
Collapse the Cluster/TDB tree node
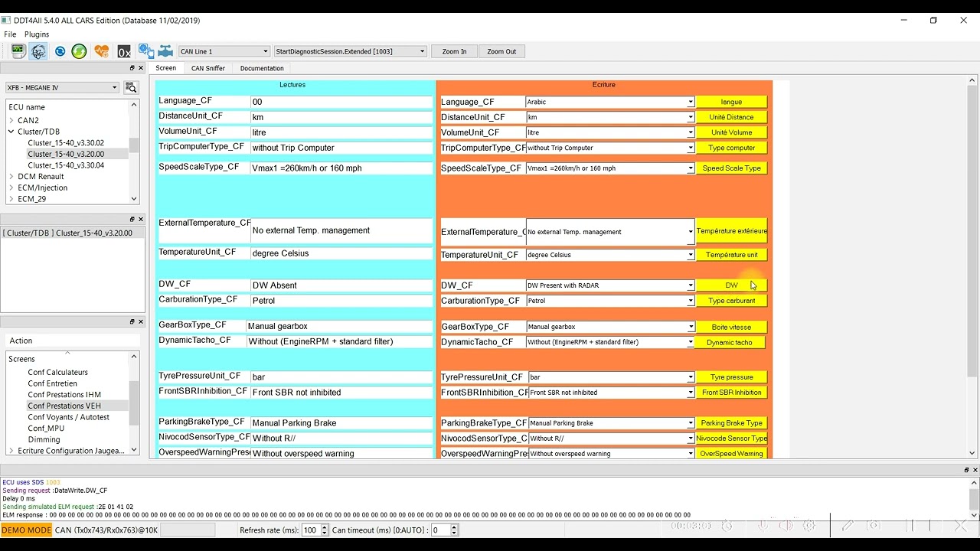pyautogui.click(x=11, y=132)
